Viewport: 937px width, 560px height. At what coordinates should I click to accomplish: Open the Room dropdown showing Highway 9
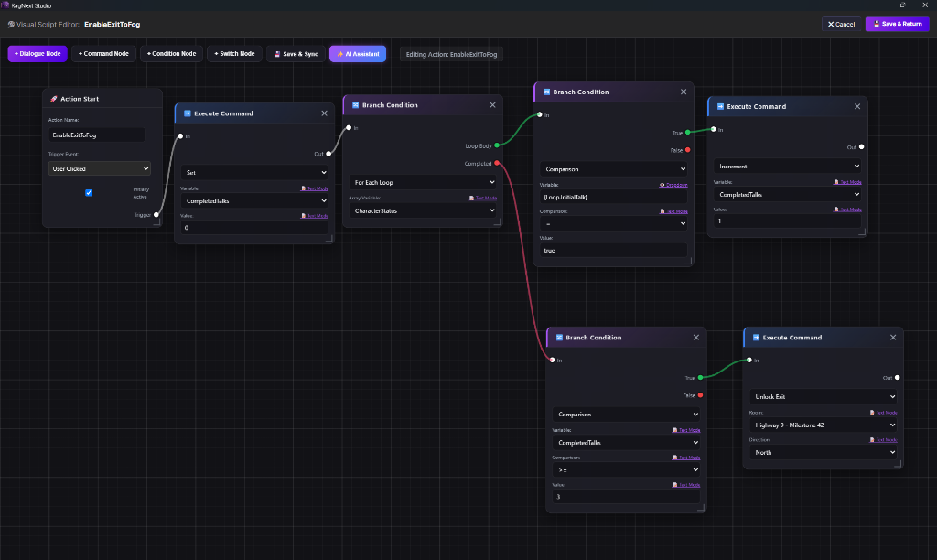[823, 425]
